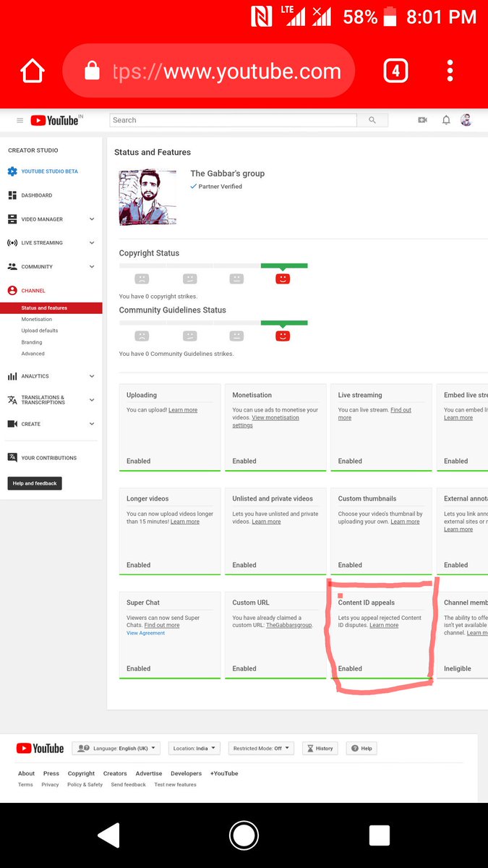
Task: Select Branding in the Channel submenu
Action: [32, 342]
